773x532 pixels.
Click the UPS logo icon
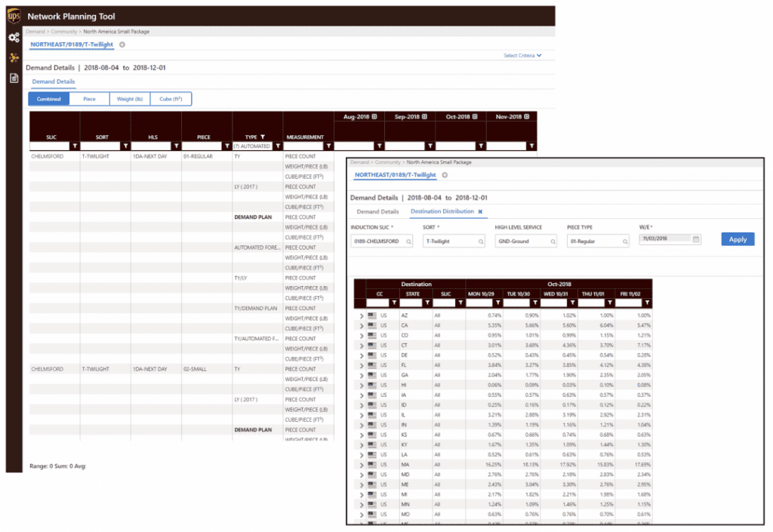click(14, 17)
